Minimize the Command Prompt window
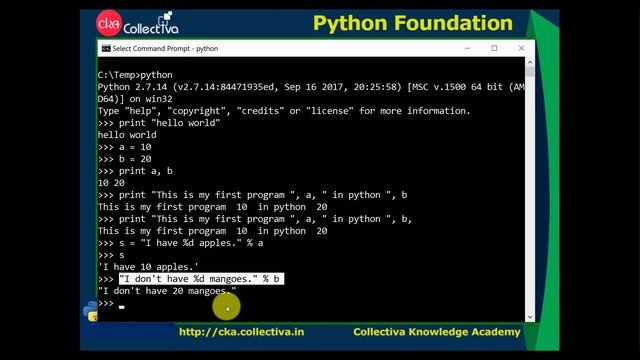Image resolution: width=640 pixels, height=360 pixels. [x=467, y=48]
